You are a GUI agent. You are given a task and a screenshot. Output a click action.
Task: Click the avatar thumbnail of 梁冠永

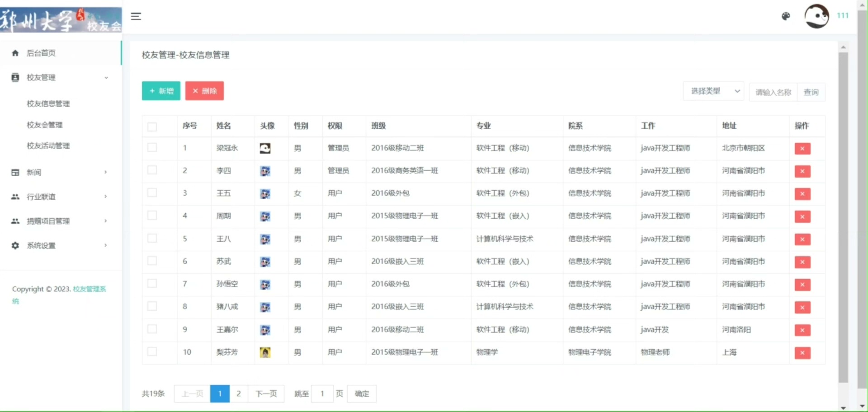265,148
